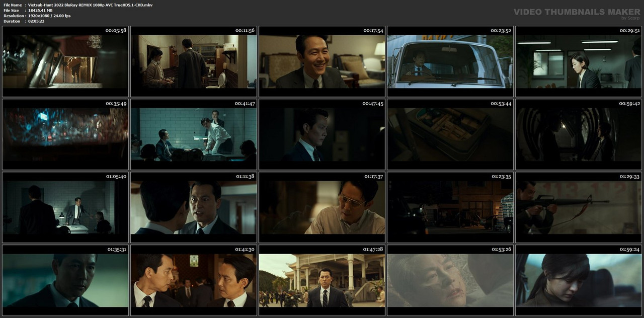The width and height of the screenshot is (644, 318).
Task: Click the file size value 18425.41 MB
Action: click(x=41, y=11)
